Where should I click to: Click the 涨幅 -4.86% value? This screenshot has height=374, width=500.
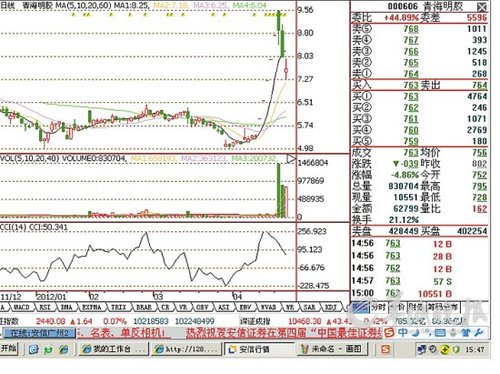point(405,175)
